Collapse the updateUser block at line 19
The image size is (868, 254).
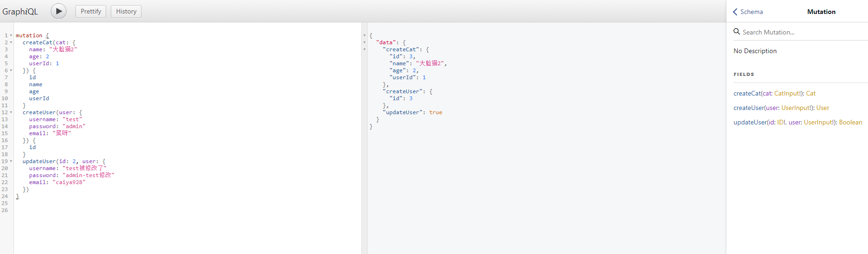tap(11, 161)
